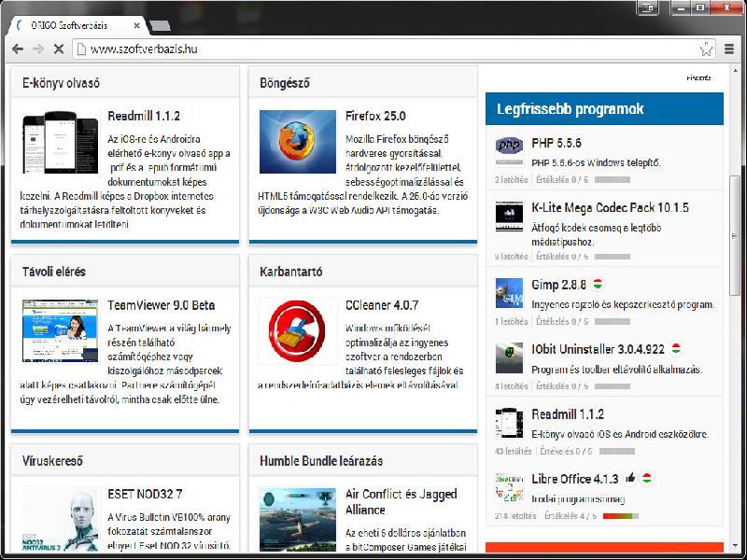Click the rating bar for Libre Office 4.1.3
Screen dimensions: 747x560
coord(621,516)
